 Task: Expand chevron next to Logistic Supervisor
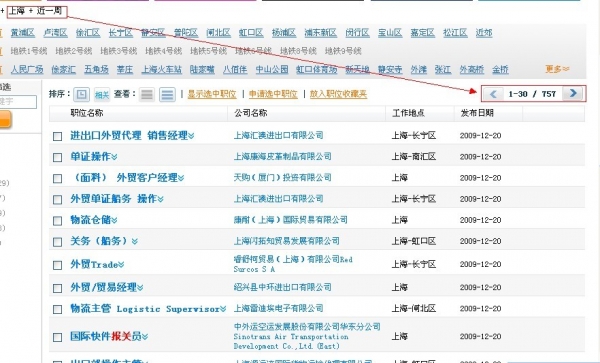point(223,309)
